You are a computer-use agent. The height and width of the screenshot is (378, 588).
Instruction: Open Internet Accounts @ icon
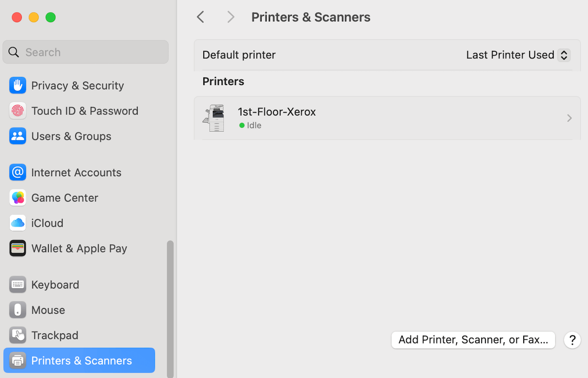tap(18, 172)
